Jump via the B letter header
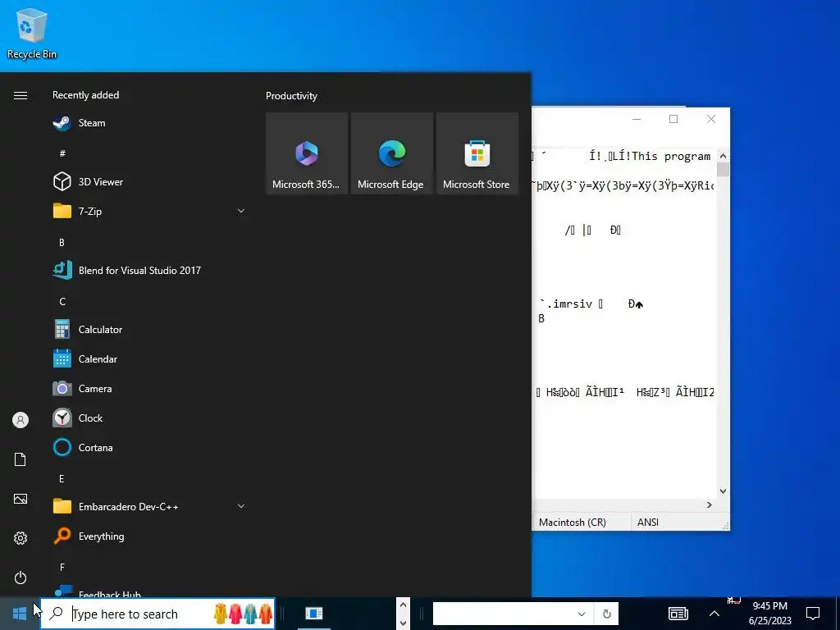Image resolution: width=840 pixels, height=630 pixels. pos(62,242)
